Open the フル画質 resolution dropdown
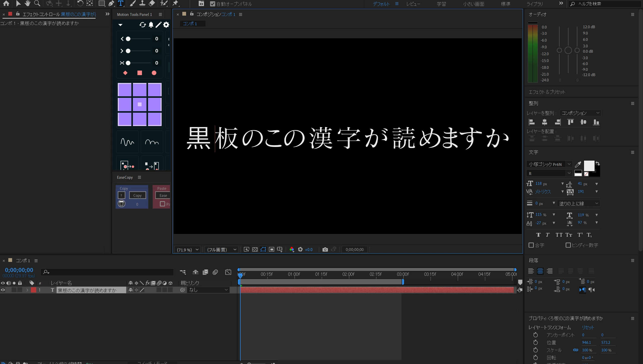This screenshot has height=364, width=643. pos(221,250)
